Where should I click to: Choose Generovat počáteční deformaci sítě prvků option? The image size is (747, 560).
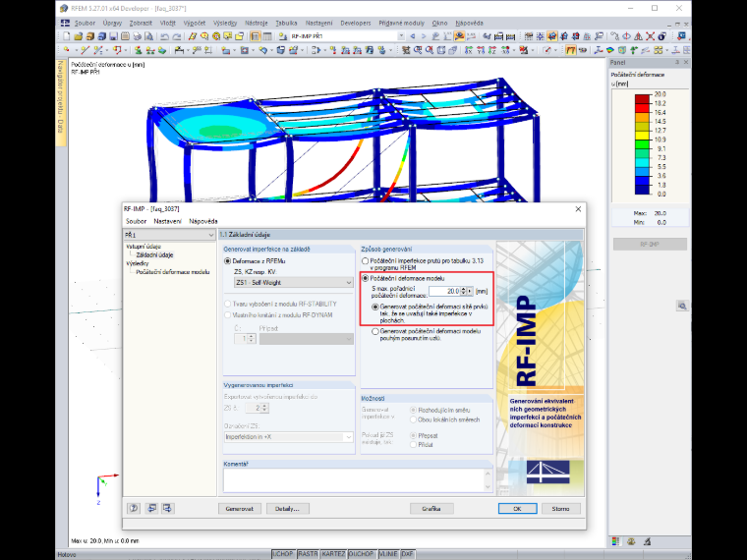coord(375,307)
